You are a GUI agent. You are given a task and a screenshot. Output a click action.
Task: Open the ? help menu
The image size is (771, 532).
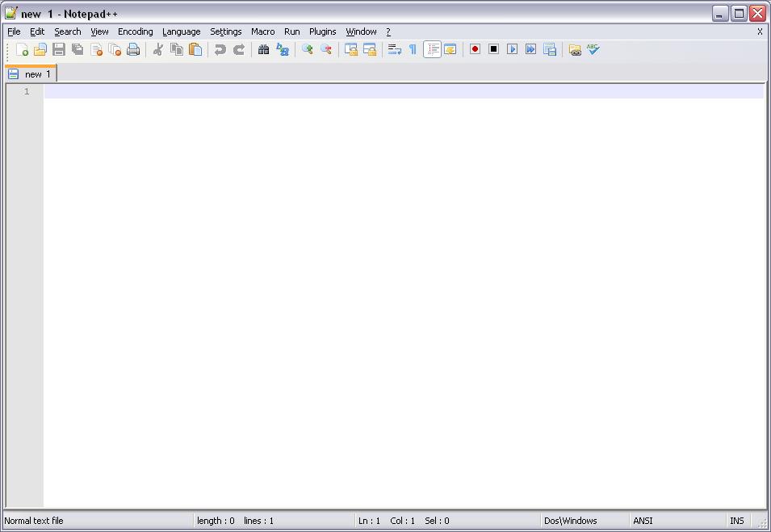(388, 31)
